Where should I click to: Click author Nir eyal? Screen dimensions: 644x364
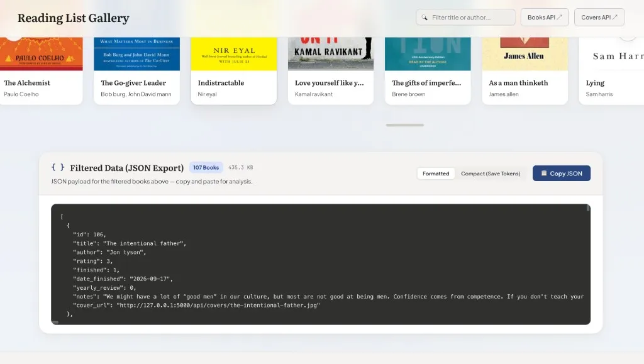click(x=207, y=94)
